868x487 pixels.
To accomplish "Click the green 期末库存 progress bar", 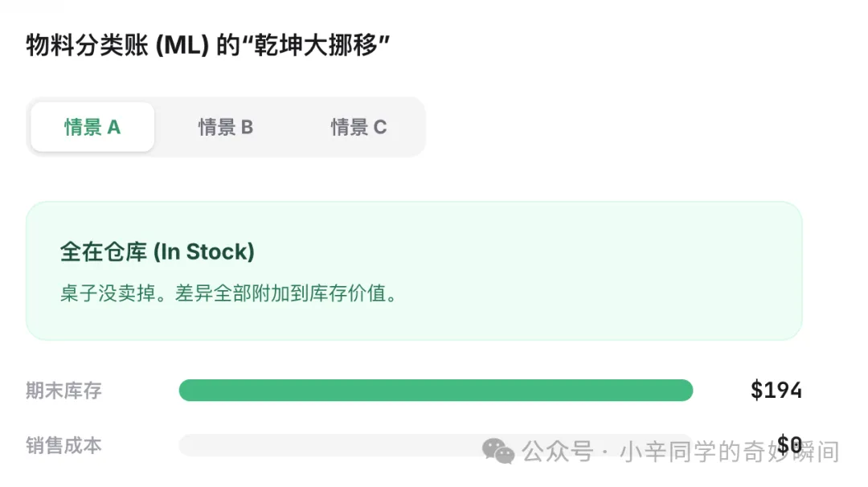I will pyautogui.click(x=436, y=390).
